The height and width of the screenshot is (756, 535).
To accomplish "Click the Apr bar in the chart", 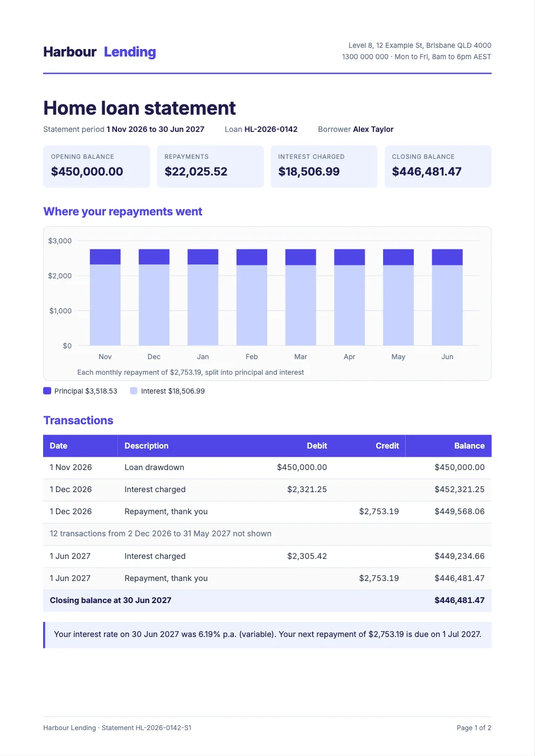I will [350, 297].
